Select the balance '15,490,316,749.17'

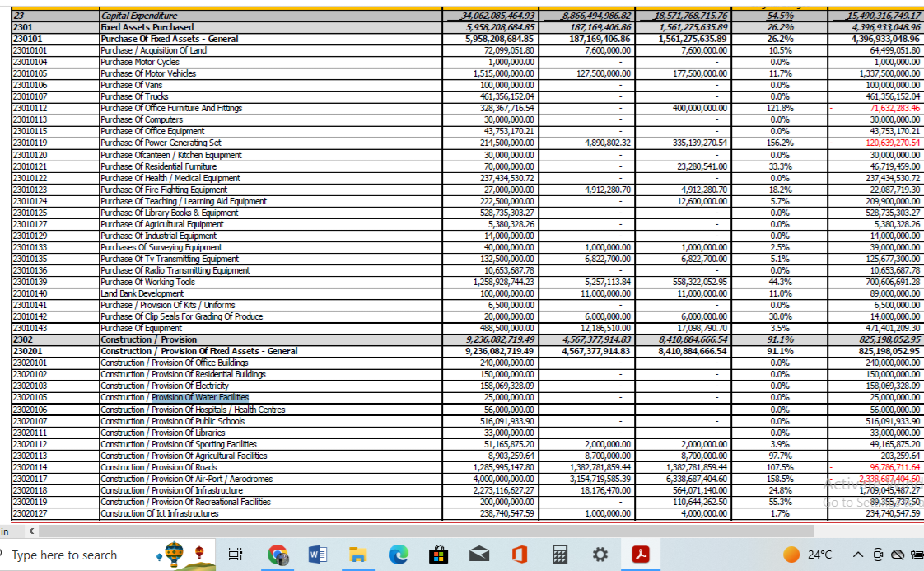[884, 16]
